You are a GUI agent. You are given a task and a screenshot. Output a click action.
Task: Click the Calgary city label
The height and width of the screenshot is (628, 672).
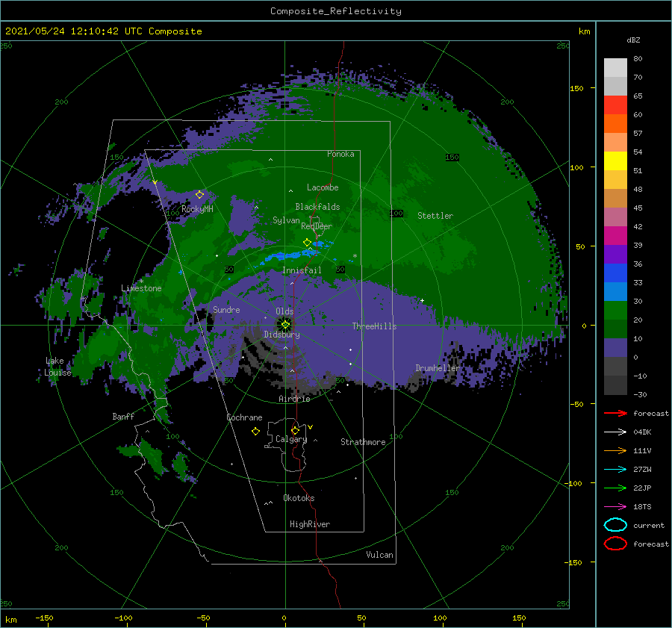(x=291, y=439)
